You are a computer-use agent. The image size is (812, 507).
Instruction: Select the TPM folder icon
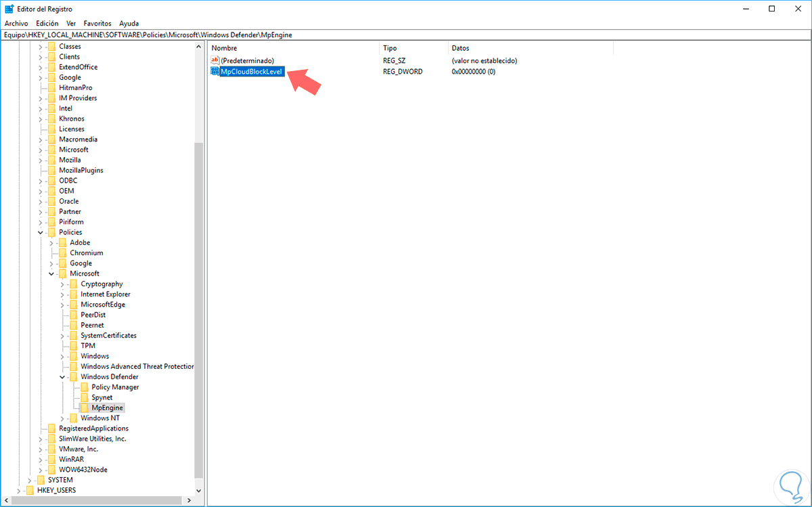coord(74,346)
